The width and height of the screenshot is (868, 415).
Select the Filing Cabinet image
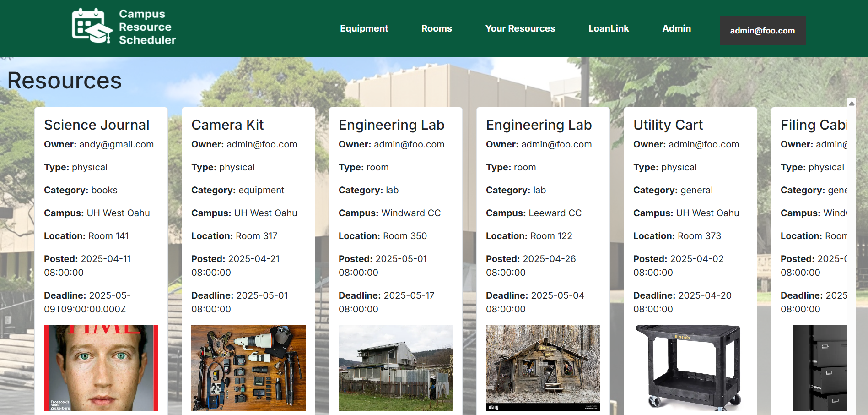819,368
